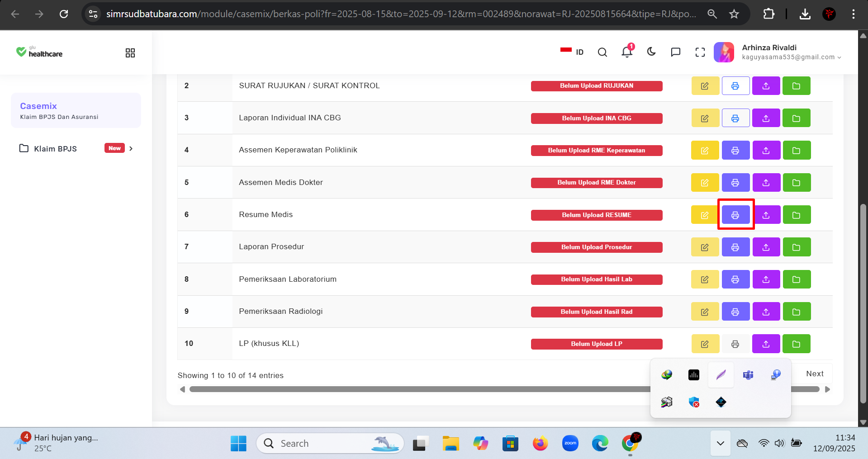Screen dimensions: 868x459
Task: Open the chat messages icon
Action: click(x=676, y=52)
